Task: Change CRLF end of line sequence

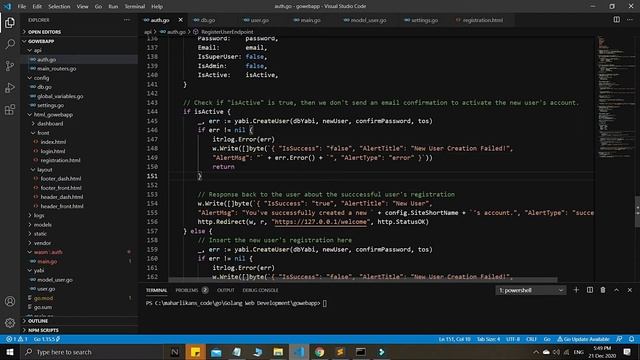Action: coord(531,339)
